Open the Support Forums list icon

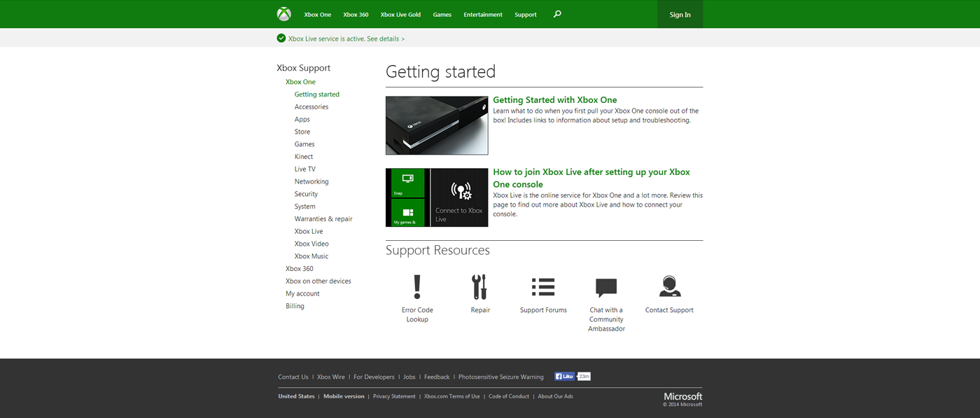pos(543,287)
